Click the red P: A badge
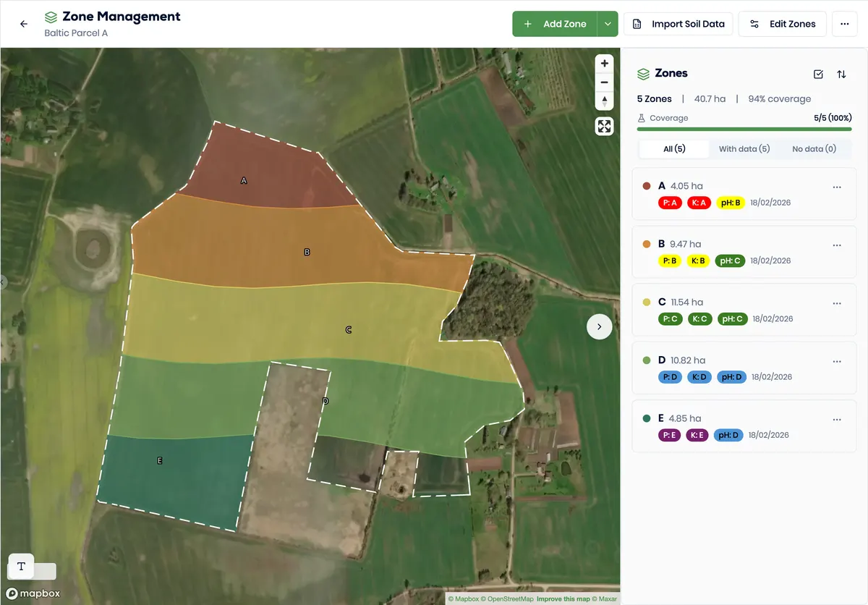The width and height of the screenshot is (868, 605). [x=670, y=203]
